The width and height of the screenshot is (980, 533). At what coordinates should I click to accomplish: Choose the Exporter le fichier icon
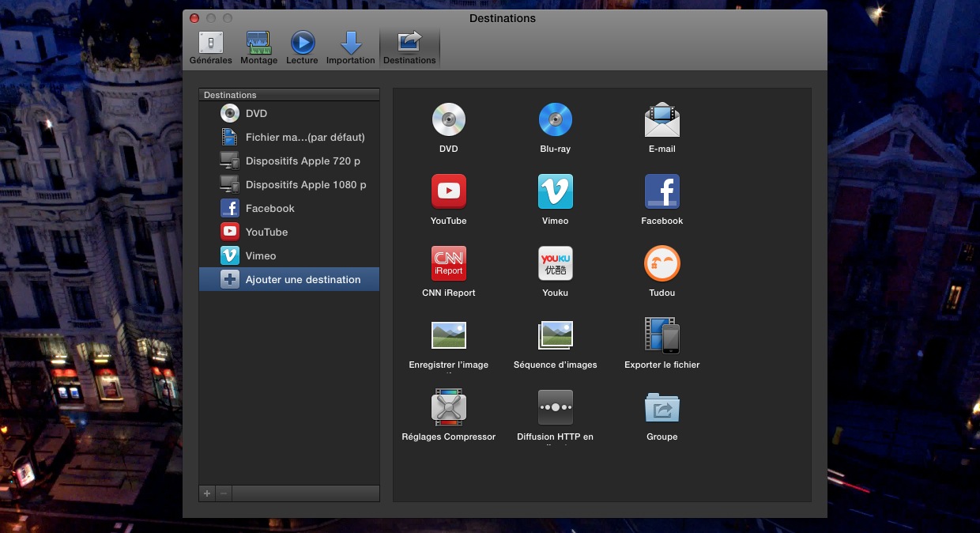tap(661, 335)
